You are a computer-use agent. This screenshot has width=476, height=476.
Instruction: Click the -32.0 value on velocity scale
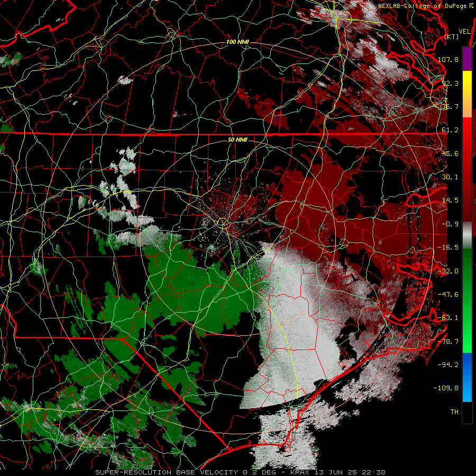click(448, 271)
